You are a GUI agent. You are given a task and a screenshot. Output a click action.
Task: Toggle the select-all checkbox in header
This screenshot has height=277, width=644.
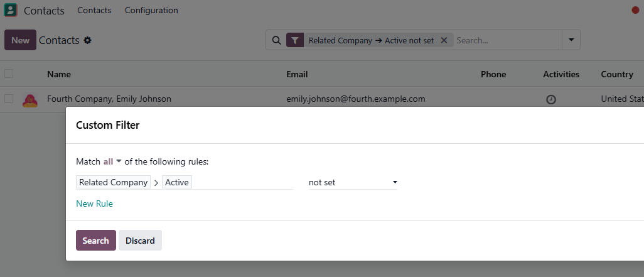click(x=9, y=73)
